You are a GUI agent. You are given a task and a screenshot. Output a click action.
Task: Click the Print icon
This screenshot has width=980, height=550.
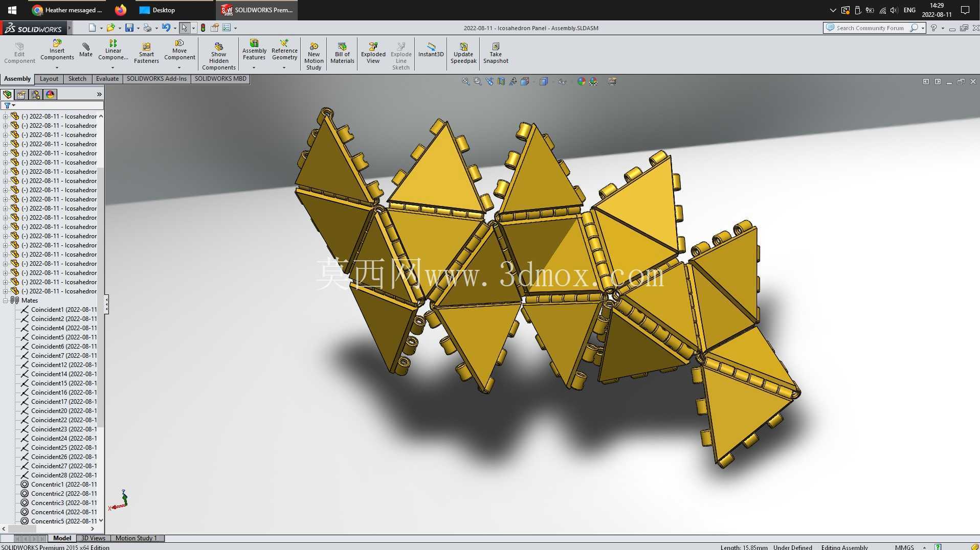[147, 28]
